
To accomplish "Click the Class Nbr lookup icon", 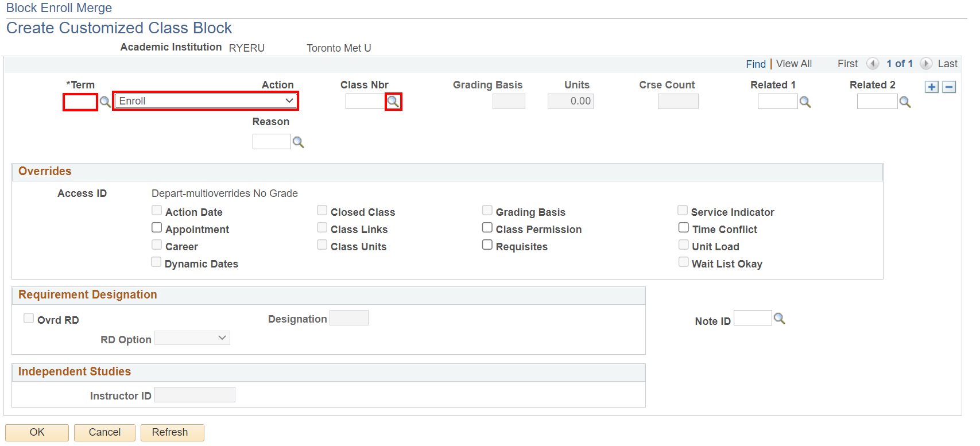I will (393, 102).
